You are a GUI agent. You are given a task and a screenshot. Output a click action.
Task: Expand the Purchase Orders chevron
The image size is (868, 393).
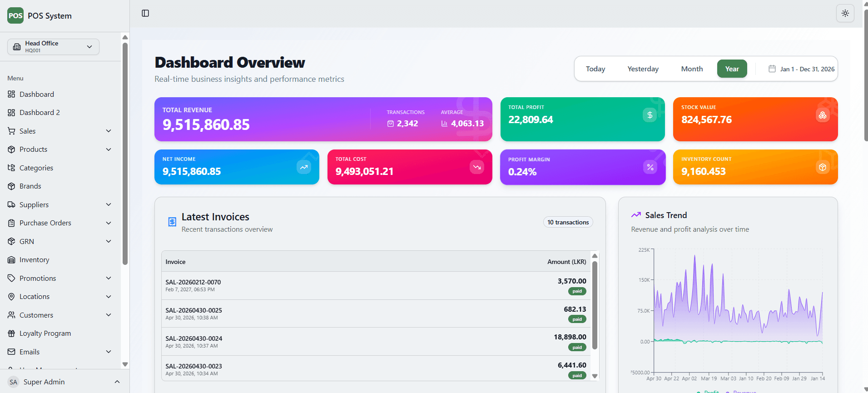[x=109, y=223]
